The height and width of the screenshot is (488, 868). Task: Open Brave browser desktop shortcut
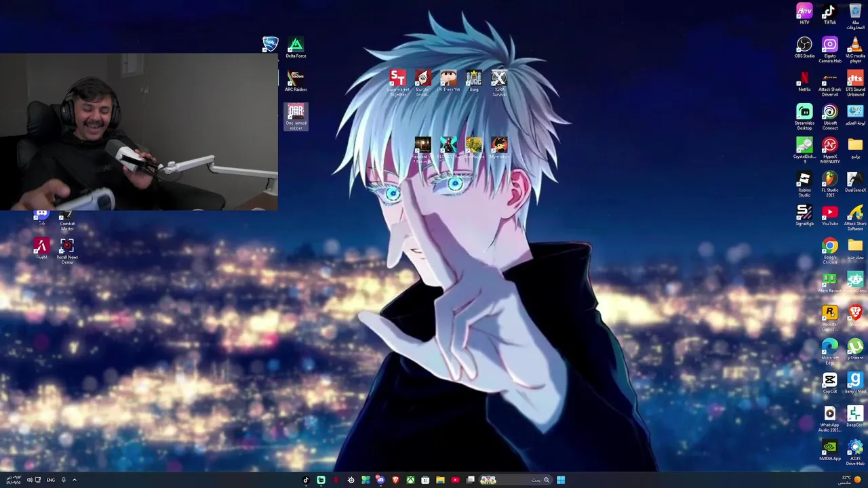coord(855,315)
